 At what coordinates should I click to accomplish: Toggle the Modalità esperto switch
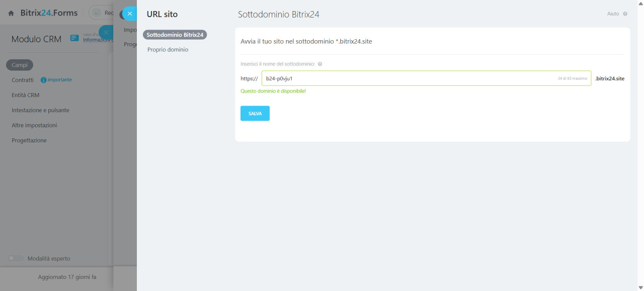(x=16, y=258)
